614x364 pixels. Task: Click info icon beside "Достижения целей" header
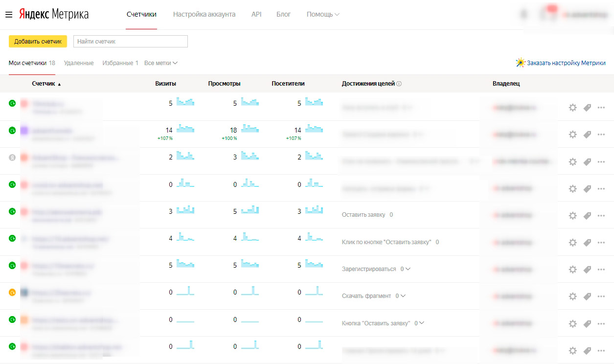pyautogui.click(x=399, y=84)
